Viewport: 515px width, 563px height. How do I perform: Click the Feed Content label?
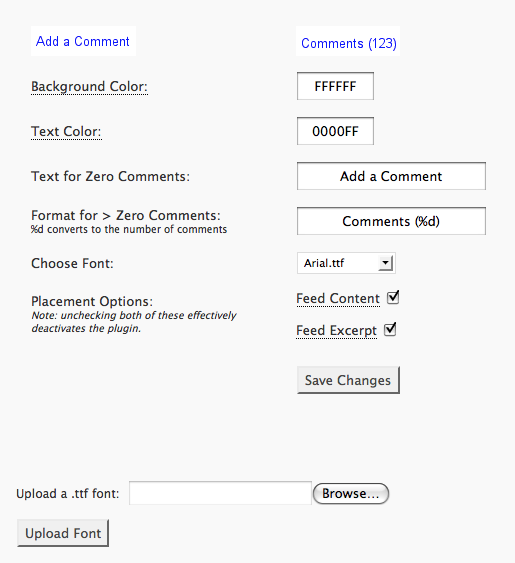click(x=338, y=298)
